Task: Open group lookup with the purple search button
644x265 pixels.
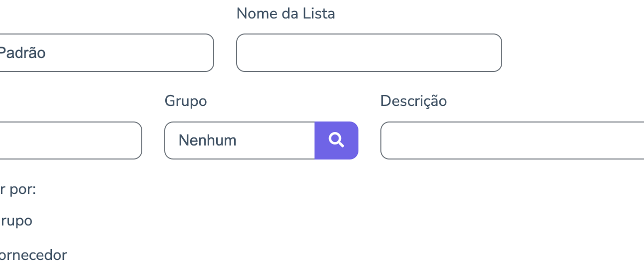Action: [x=336, y=140]
